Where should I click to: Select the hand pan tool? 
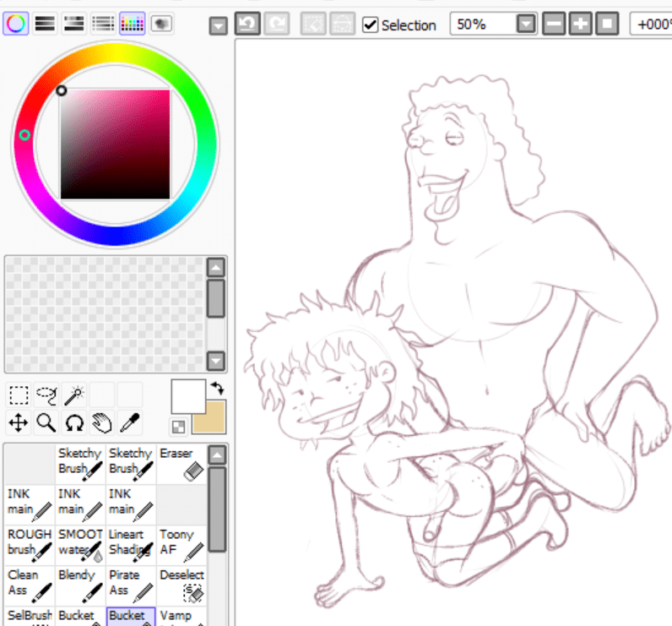pyautogui.click(x=102, y=422)
